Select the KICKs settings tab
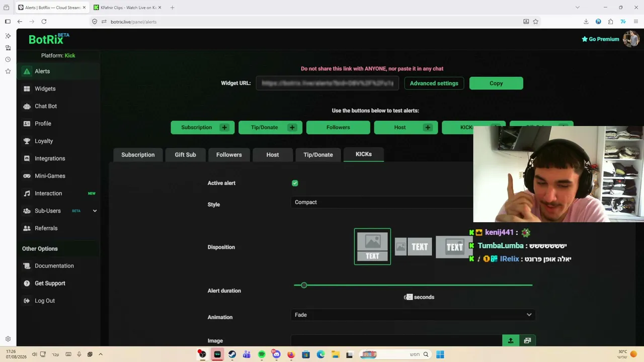Image resolution: width=644 pixels, height=362 pixels. pyautogui.click(x=364, y=154)
